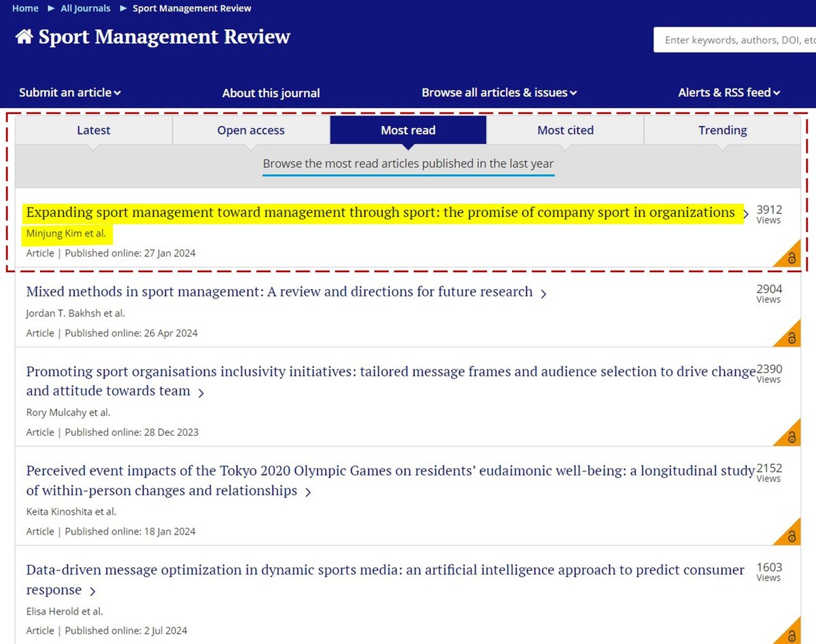Click the 2390 Views count
Screen dimensions: 816x644
coord(769,373)
